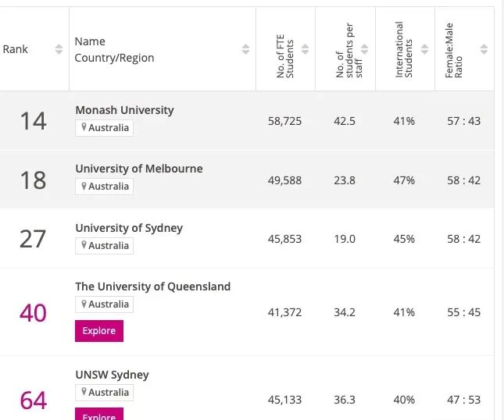Click ratio value 57 : 43
Image resolution: width=504 pixels, height=420 pixels.
click(464, 121)
